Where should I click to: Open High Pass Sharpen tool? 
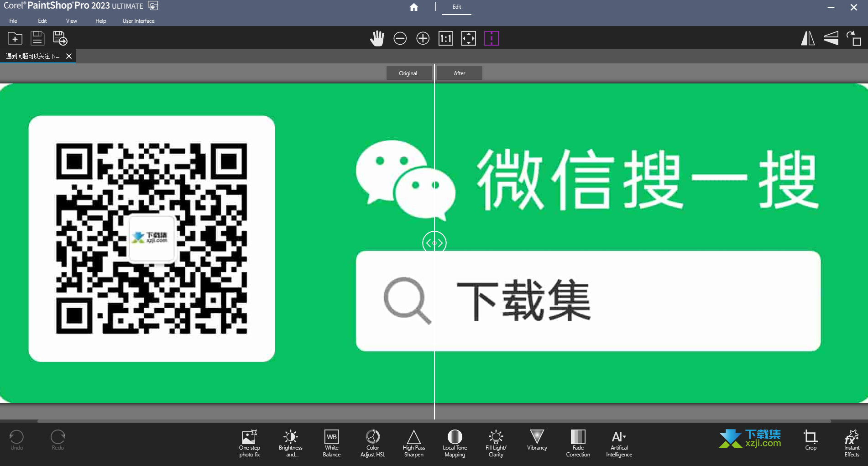pyautogui.click(x=414, y=443)
